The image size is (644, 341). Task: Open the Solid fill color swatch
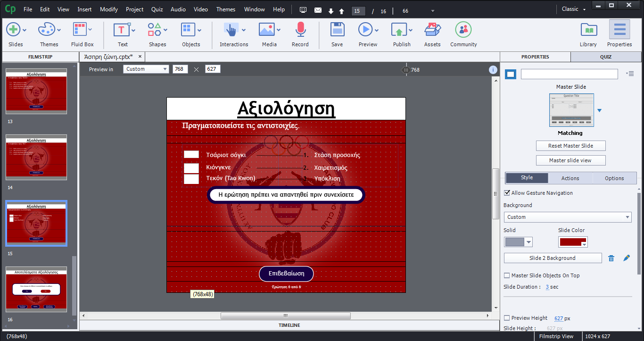tap(518, 242)
